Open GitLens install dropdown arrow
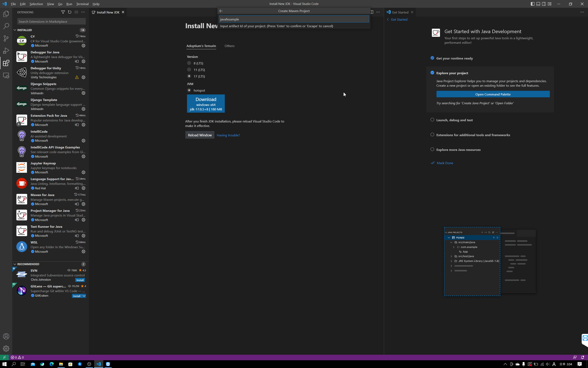This screenshot has width=588, height=368. pos(84,296)
